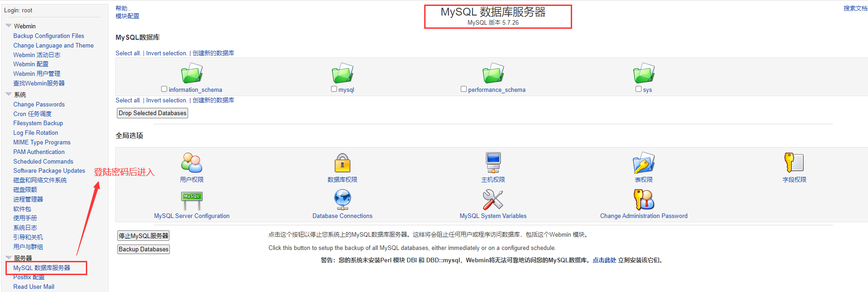Click the 数据库权限 padlock icon
Viewport: 868px width, 292px height.
tap(342, 163)
